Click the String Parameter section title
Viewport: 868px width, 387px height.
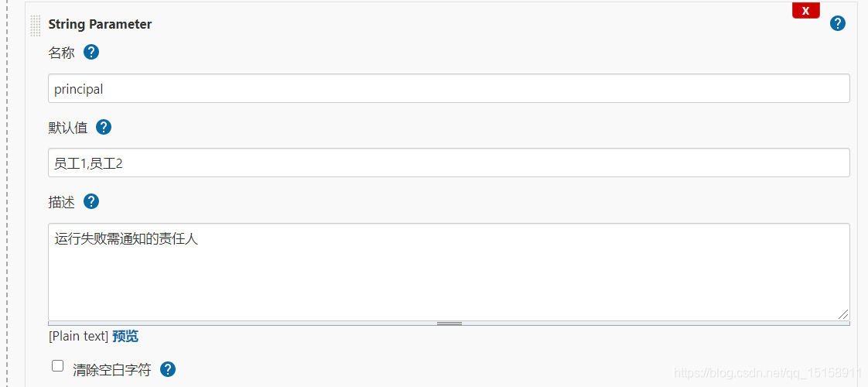[x=100, y=24]
